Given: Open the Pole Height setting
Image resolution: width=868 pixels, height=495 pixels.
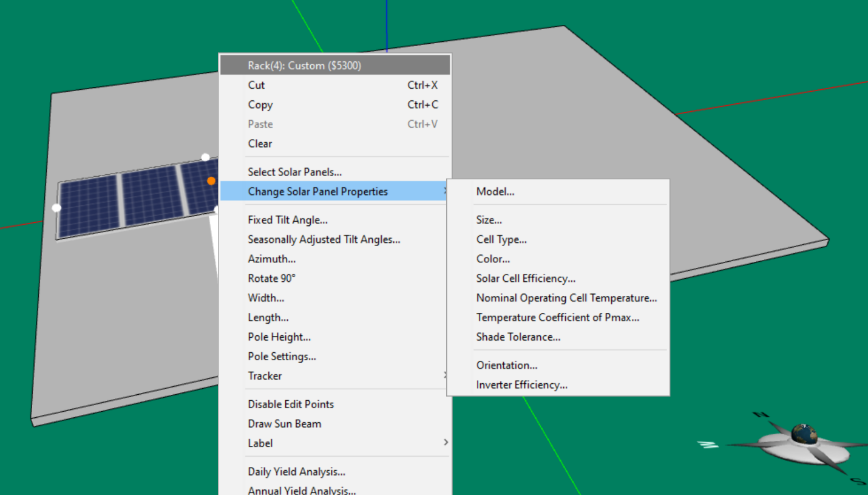Looking at the screenshot, I should 279,336.
